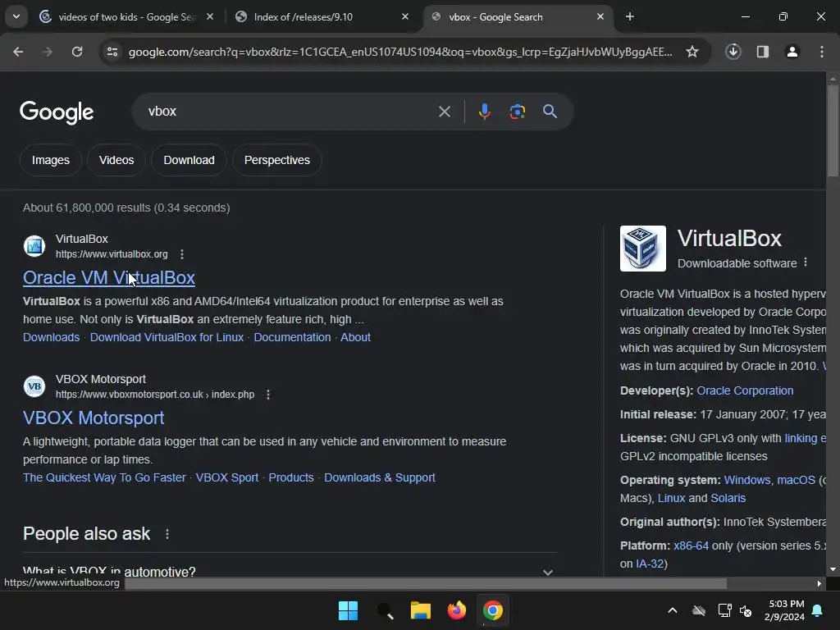Open the macOS operating system link
The height and width of the screenshot is (630, 840).
(x=796, y=480)
